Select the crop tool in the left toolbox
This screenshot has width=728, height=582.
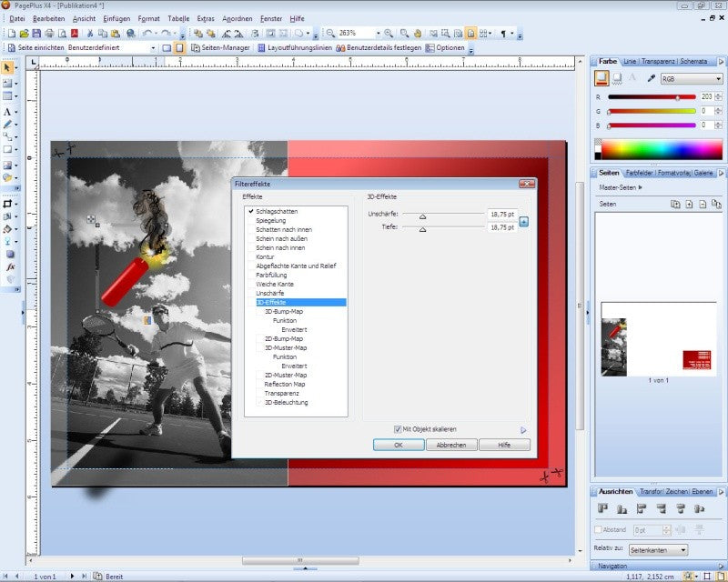7,205
